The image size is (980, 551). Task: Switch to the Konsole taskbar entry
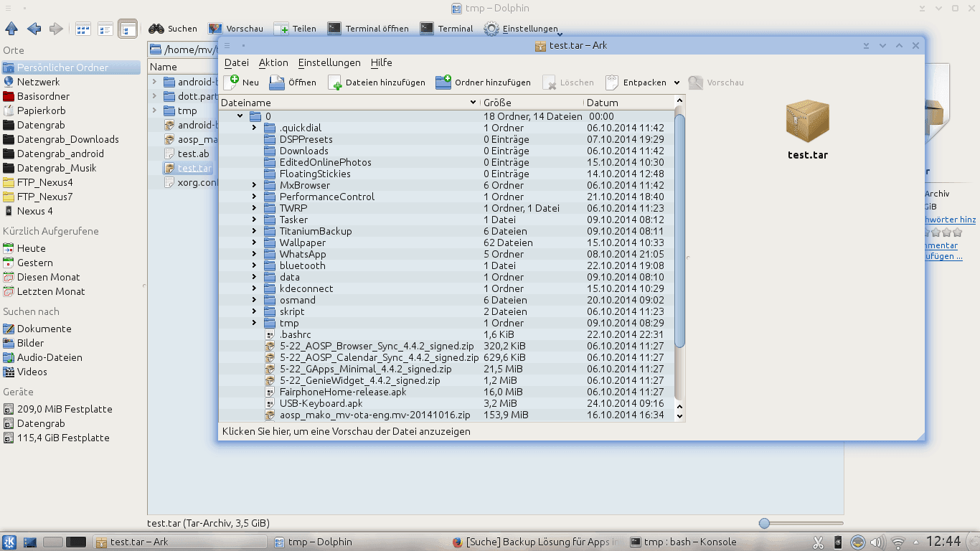[715, 542]
